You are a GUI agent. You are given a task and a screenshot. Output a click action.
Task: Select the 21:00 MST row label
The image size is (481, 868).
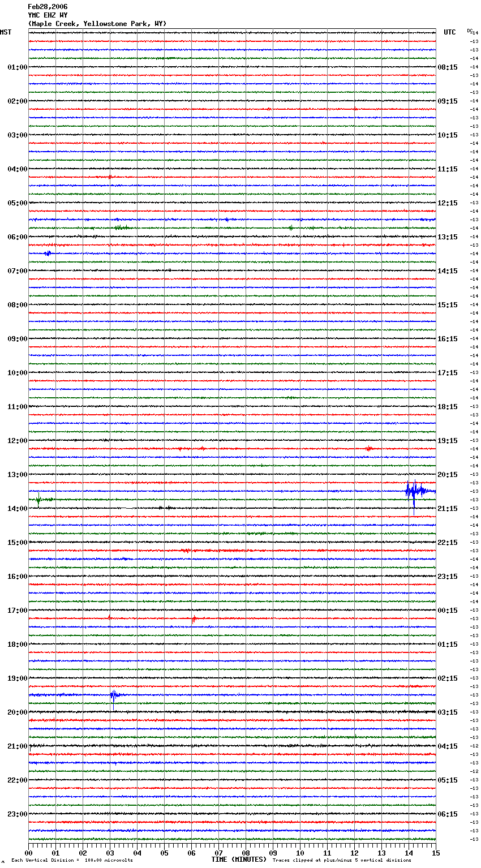(18, 746)
